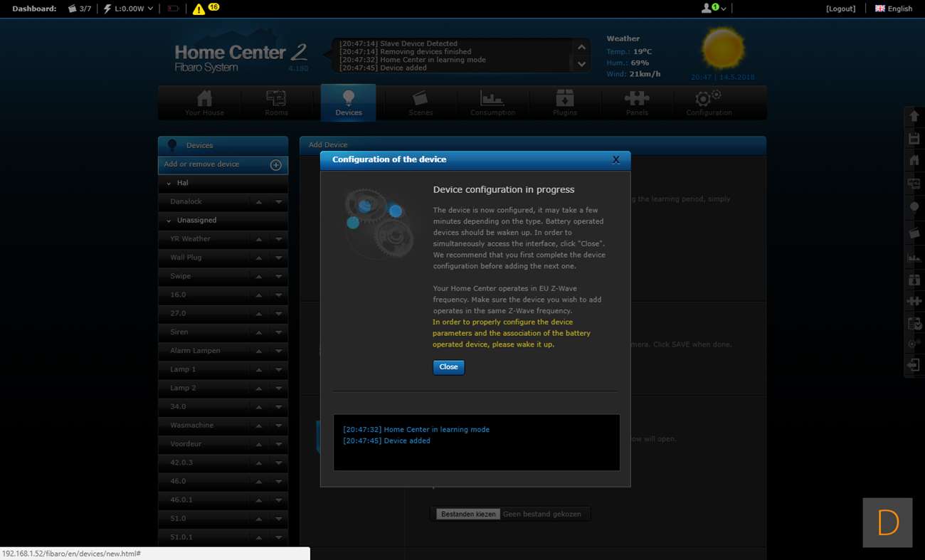Open Configuration via right sidebar gear icon
Viewport: 925px width, 560px height.
914,344
